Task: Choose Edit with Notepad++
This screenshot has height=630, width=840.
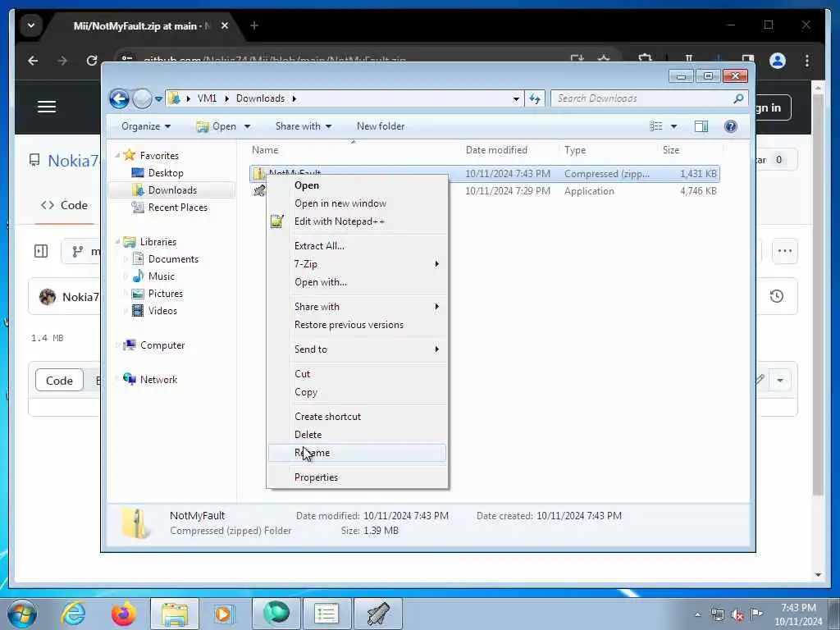Action: (357, 221)
